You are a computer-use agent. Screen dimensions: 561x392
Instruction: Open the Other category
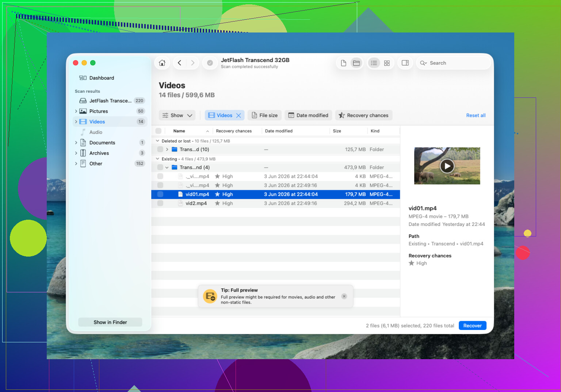pos(110,164)
